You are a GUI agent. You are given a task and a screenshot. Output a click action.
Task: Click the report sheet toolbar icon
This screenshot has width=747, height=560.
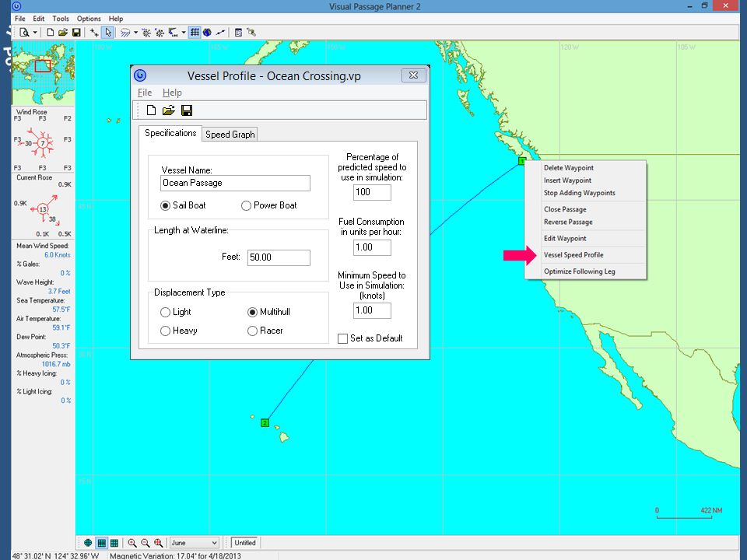pos(238,33)
